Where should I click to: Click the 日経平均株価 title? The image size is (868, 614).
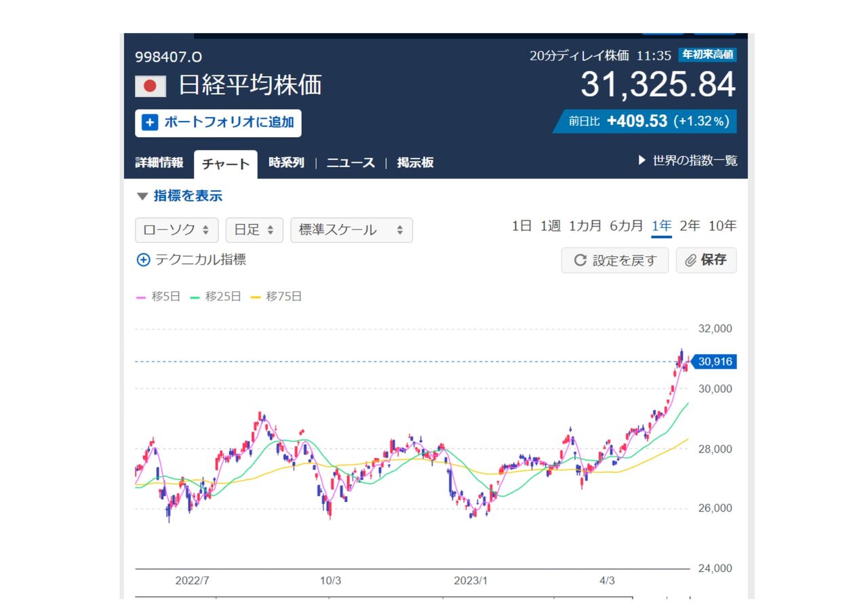(x=250, y=85)
